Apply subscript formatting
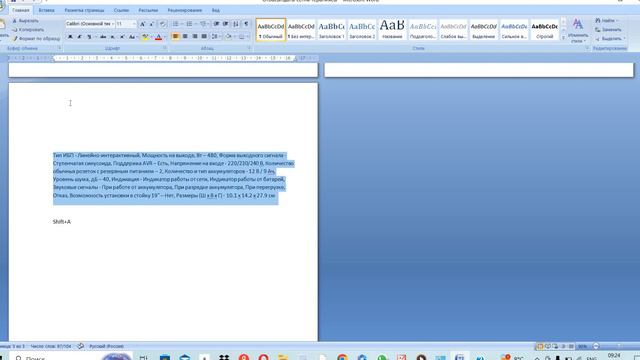This screenshot has height=360, width=640. (x=113, y=37)
